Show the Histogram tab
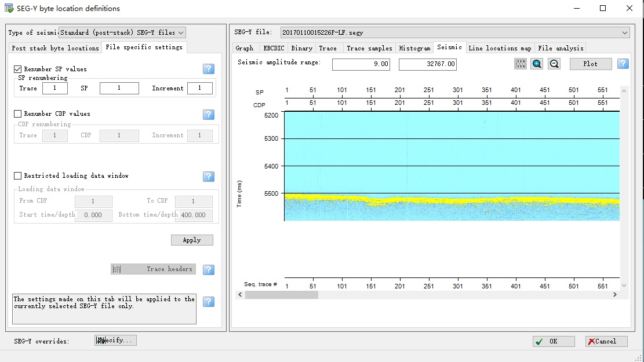644x362 pixels. (x=414, y=48)
